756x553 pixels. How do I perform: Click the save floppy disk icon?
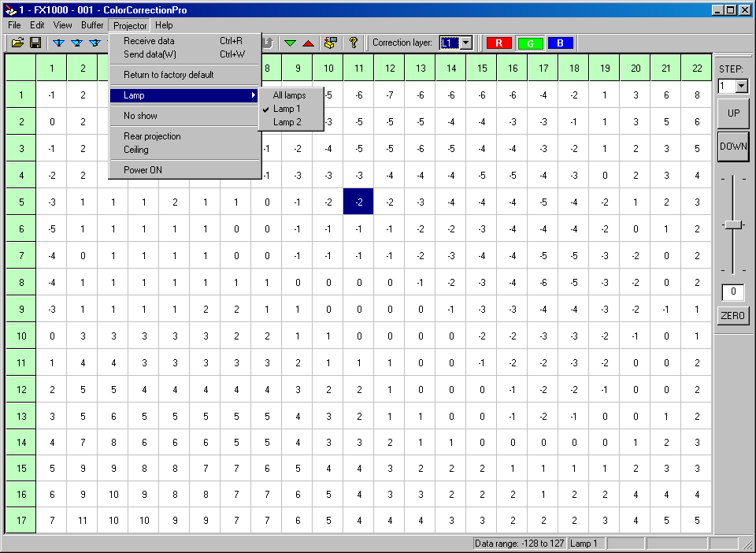coord(35,43)
